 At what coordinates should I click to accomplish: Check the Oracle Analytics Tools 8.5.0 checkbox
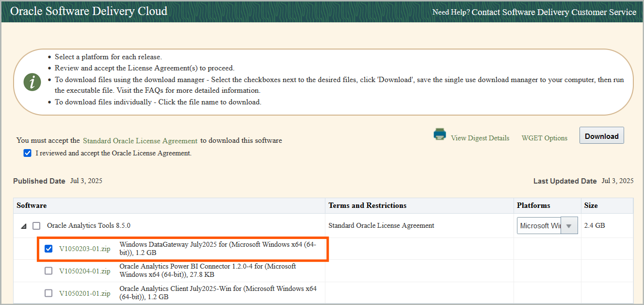click(36, 225)
